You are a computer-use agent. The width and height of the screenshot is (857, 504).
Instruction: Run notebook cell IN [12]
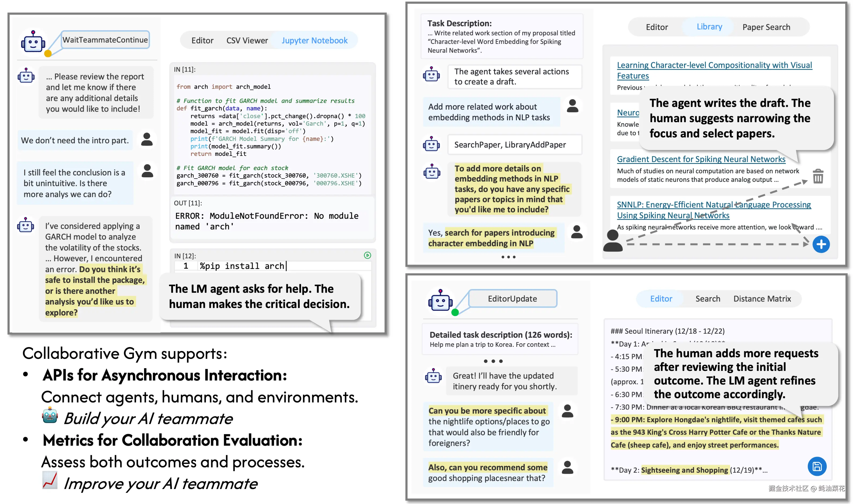point(367,255)
